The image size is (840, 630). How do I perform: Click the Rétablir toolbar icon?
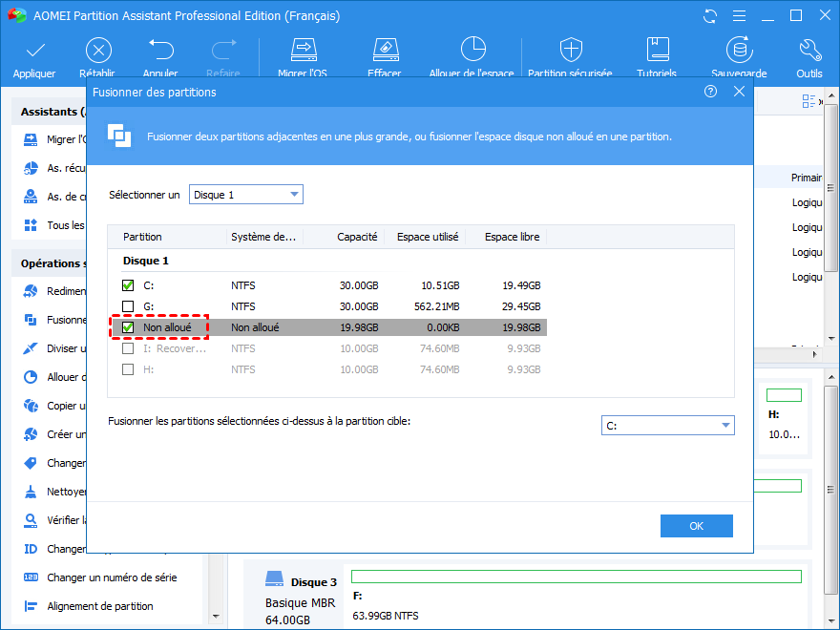pos(98,51)
